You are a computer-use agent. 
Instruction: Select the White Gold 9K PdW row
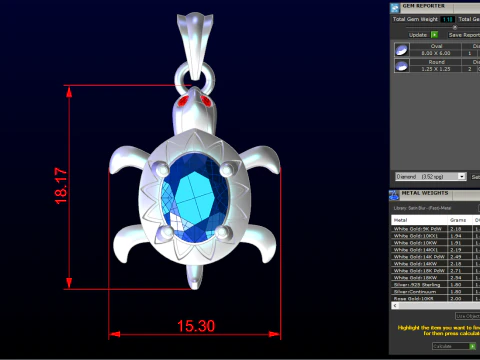[x=435, y=229]
